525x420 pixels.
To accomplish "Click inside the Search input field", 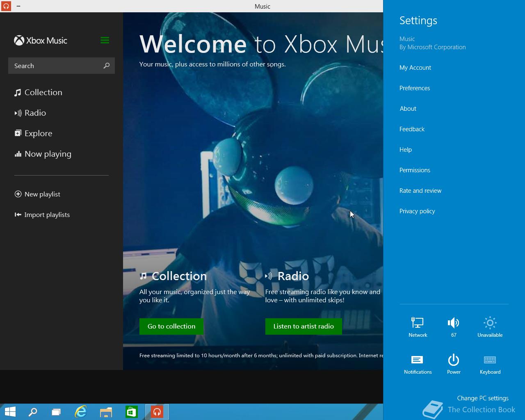I will [x=62, y=66].
